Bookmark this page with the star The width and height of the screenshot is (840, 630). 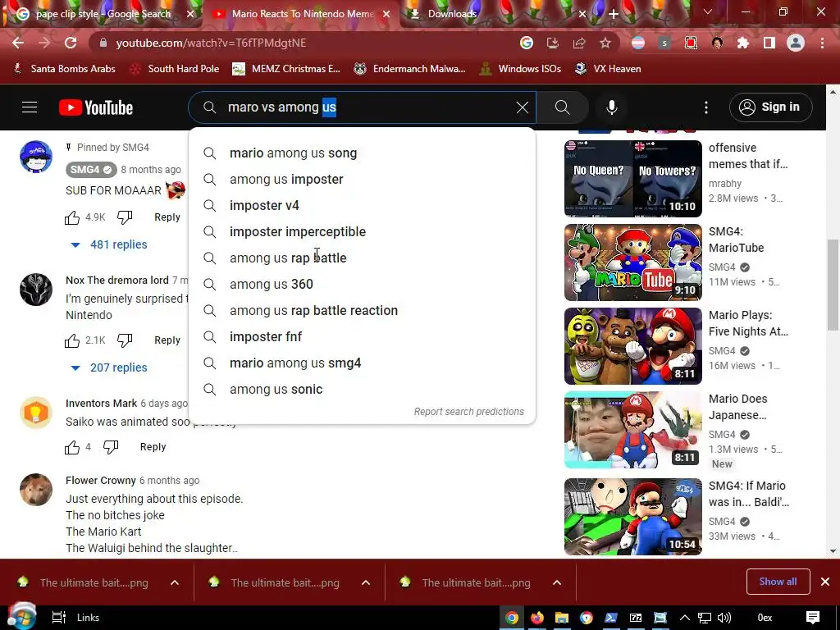click(x=605, y=43)
